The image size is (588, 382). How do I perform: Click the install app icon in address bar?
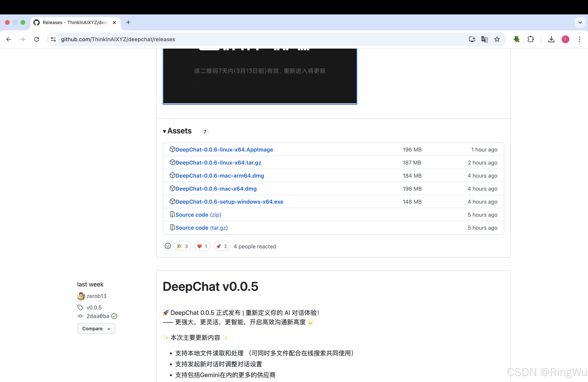[472, 39]
